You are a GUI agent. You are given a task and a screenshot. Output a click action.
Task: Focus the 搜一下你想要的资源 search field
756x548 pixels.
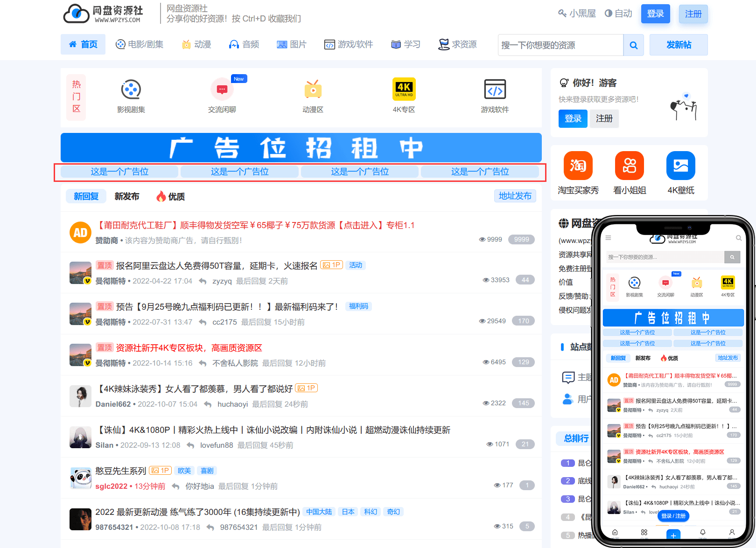(x=560, y=45)
